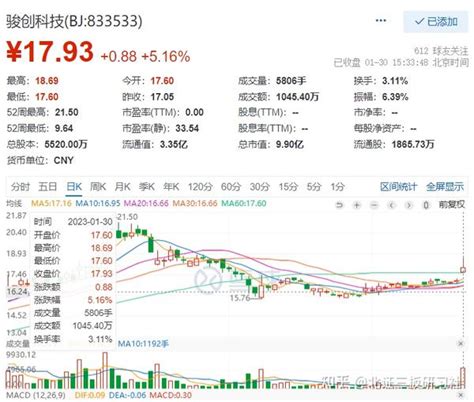Click the 612 球友关注 followers text
The height and width of the screenshot is (402, 474).
pos(441,51)
